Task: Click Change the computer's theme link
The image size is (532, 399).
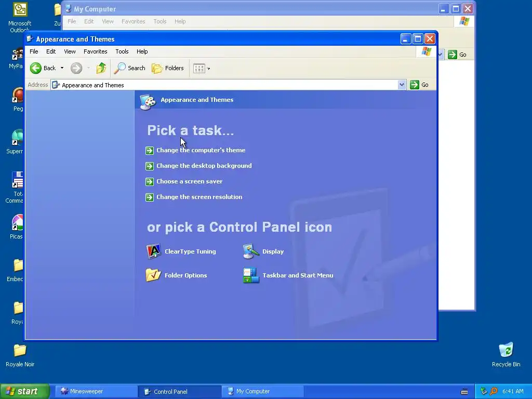Action: tap(201, 150)
